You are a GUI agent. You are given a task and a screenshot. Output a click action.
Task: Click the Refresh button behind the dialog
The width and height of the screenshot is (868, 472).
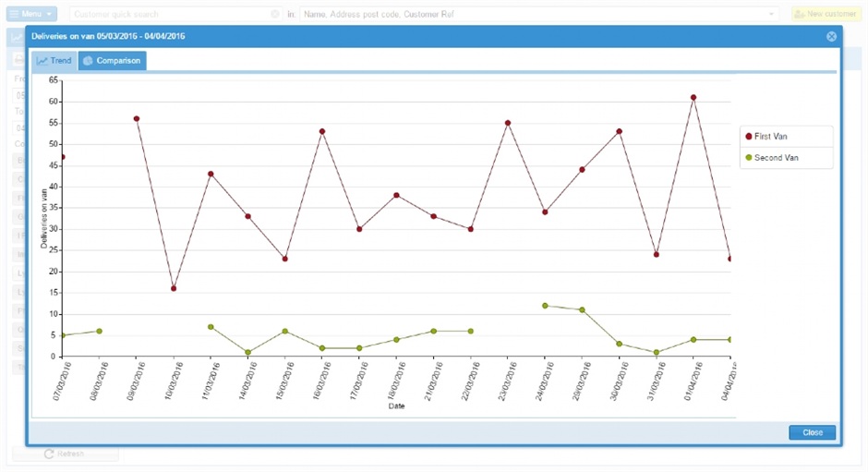65,454
